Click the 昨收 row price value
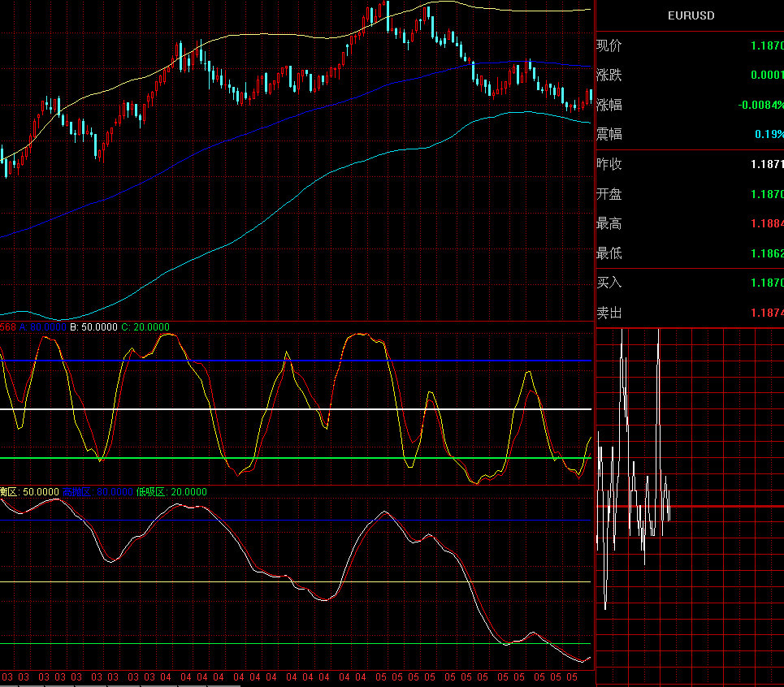The image size is (784, 687). coord(767,164)
